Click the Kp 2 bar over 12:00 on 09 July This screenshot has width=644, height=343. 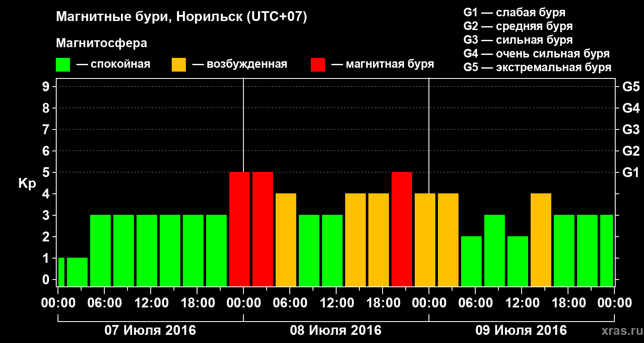518,261
